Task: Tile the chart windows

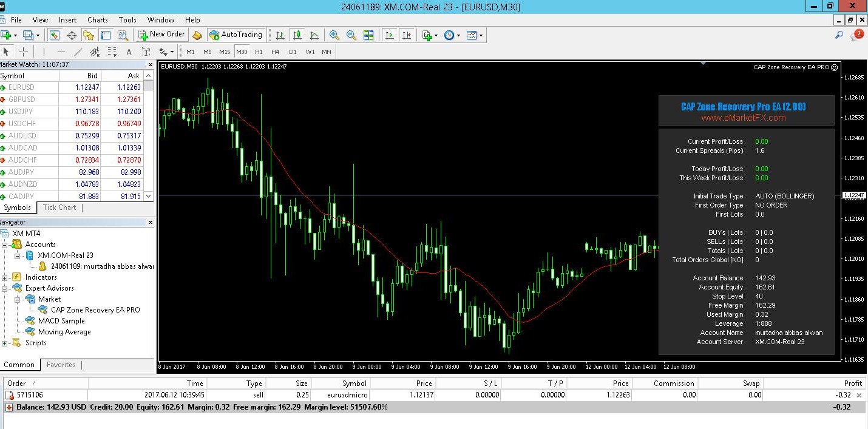Action: (368, 35)
